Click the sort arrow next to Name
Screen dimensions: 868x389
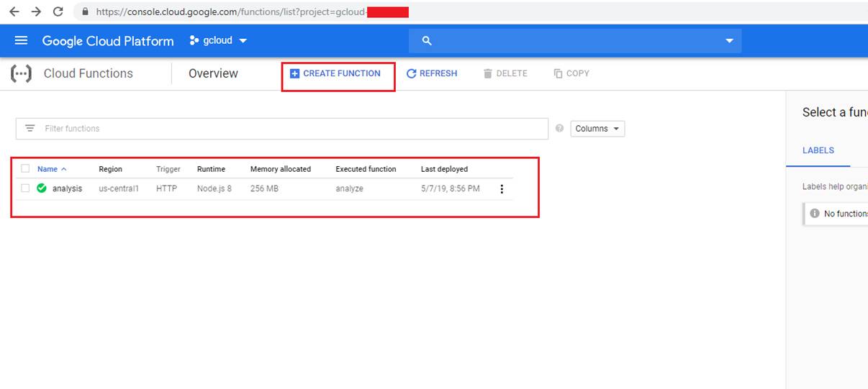[64, 169]
